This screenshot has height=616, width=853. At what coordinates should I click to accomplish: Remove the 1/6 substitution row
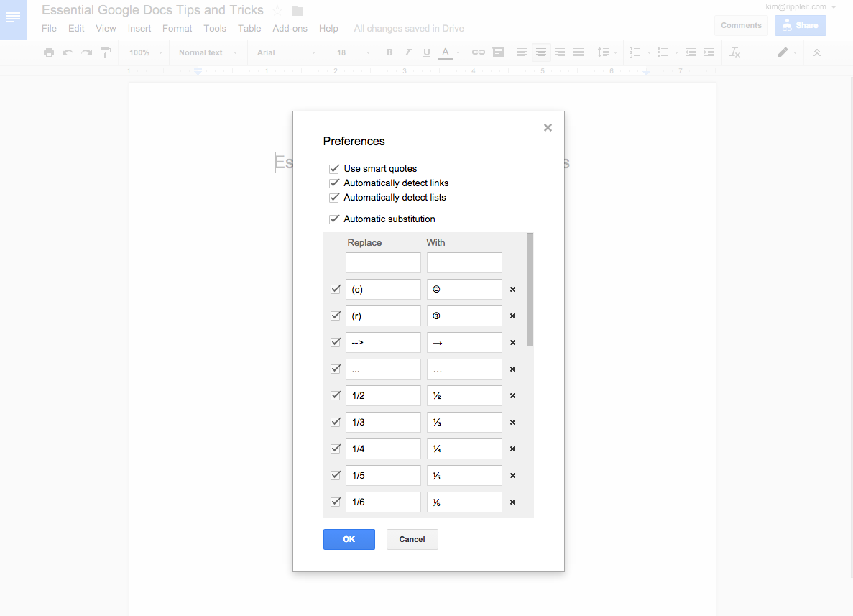point(512,502)
